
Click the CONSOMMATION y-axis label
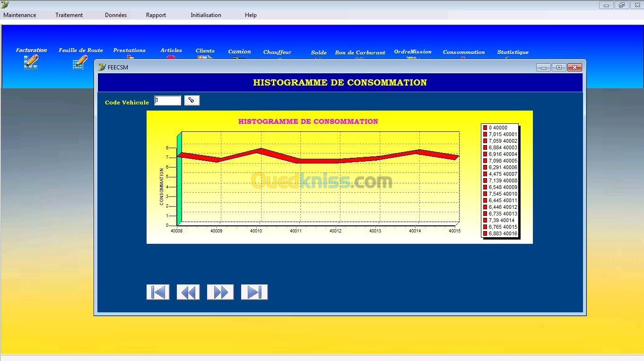(162, 187)
